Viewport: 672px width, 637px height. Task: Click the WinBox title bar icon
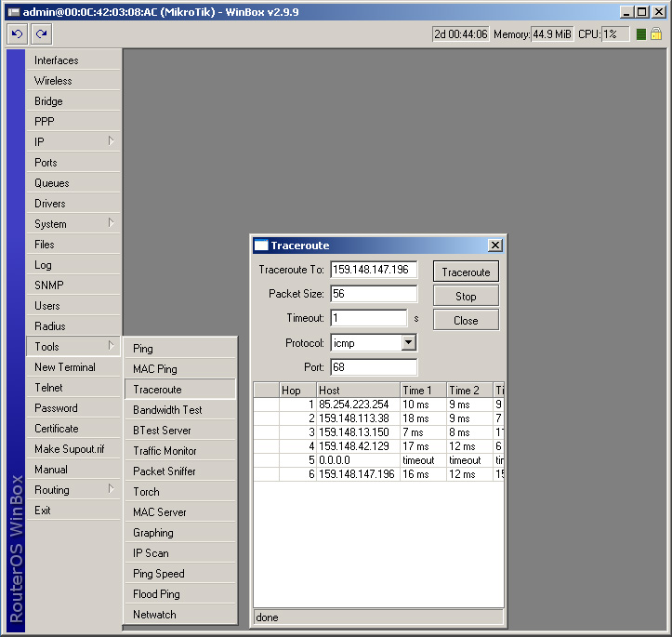(14, 12)
